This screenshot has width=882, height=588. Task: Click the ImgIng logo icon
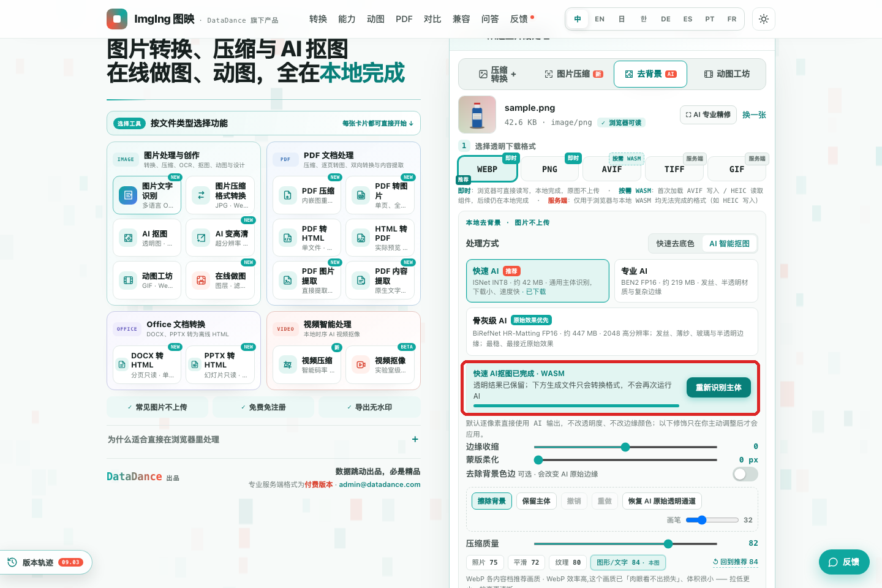(x=117, y=19)
